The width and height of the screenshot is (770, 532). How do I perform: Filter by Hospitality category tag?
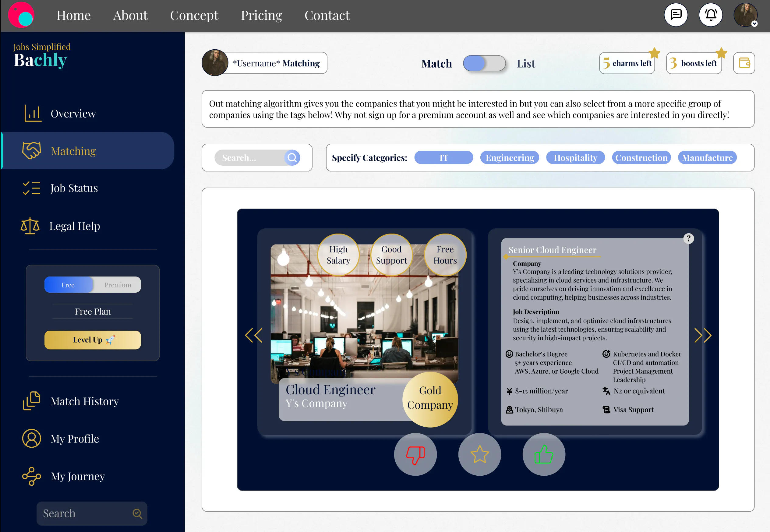575,158
